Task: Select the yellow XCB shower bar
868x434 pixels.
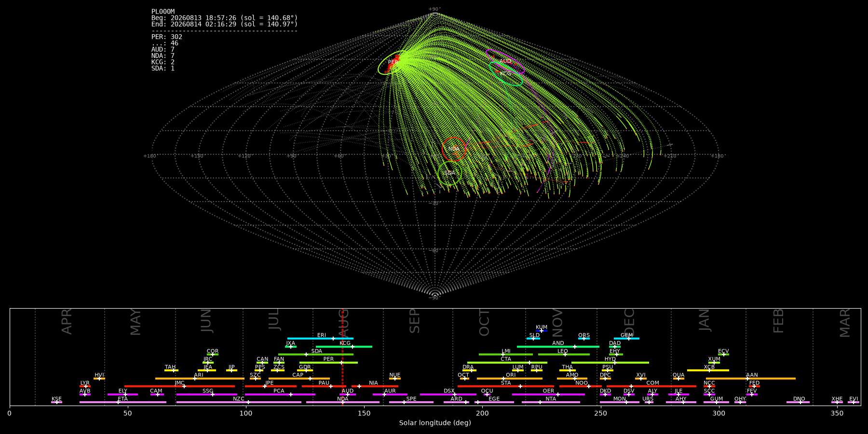Action: 708,370
